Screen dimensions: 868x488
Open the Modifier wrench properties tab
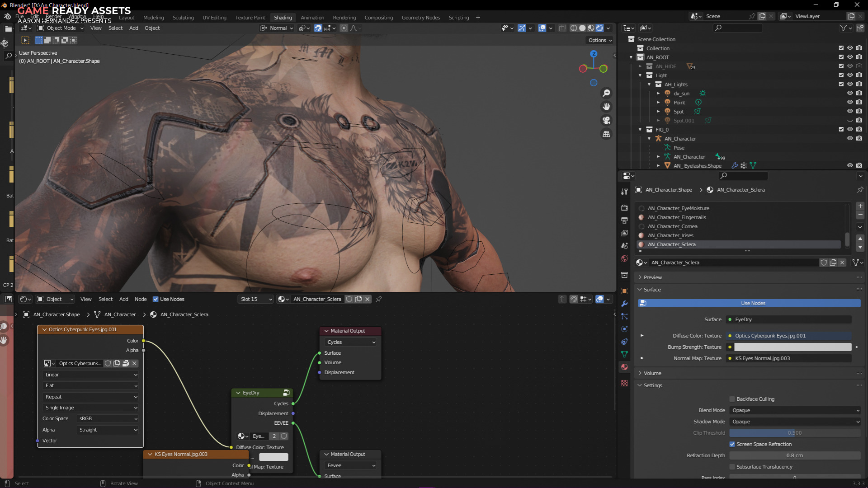(x=624, y=304)
